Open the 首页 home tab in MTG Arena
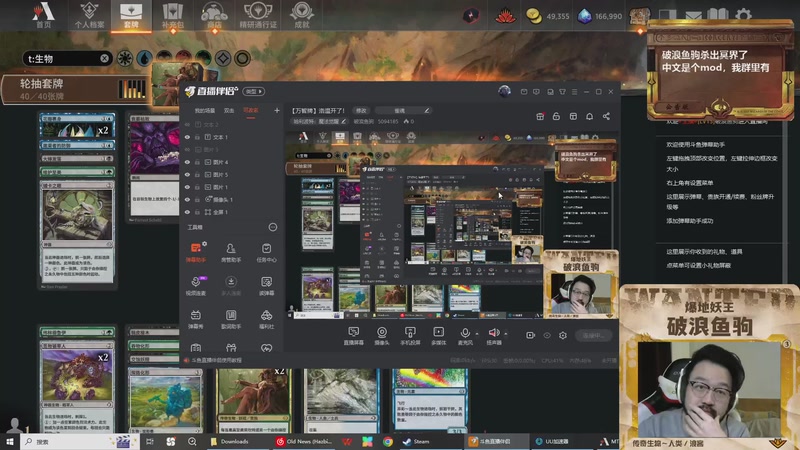800x450 pixels. pyautogui.click(x=43, y=15)
